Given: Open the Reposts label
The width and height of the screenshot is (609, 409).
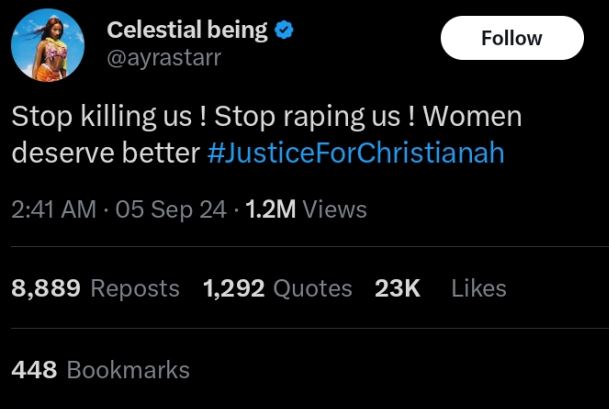Looking at the screenshot, I should click(x=135, y=289).
